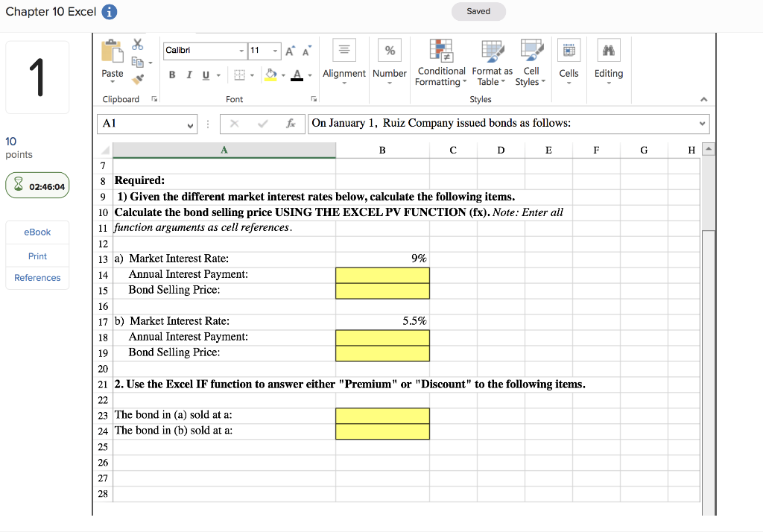The width and height of the screenshot is (763, 532).
Task: Open the font size dropdown
Action: tap(274, 50)
